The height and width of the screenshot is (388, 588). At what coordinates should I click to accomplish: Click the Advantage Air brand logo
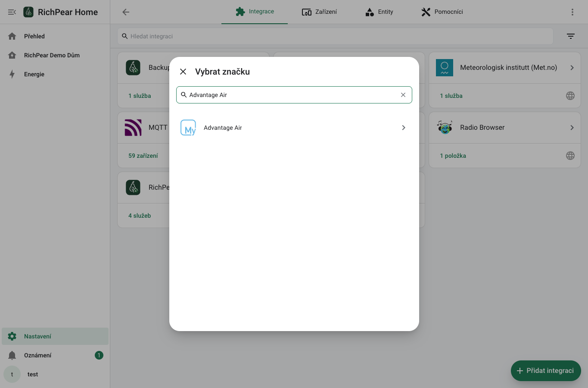click(188, 128)
